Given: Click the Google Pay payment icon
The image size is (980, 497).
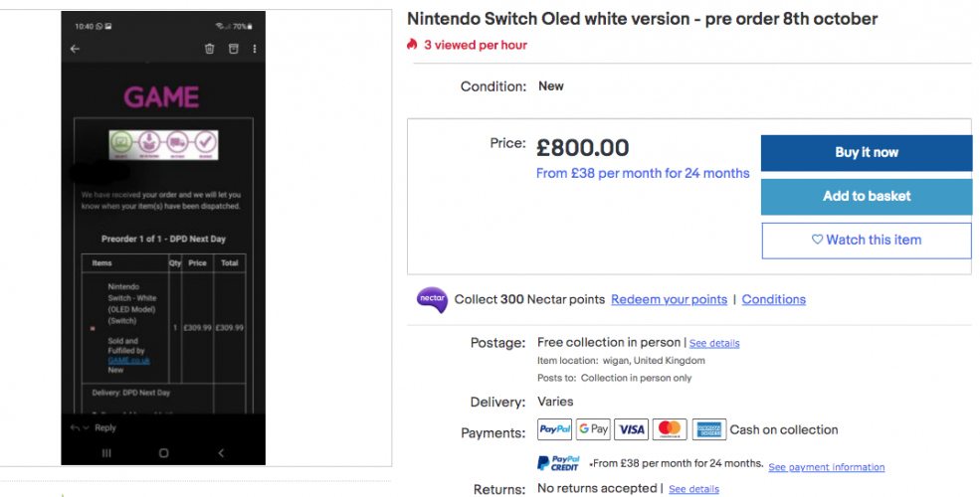Looking at the screenshot, I should (x=593, y=429).
